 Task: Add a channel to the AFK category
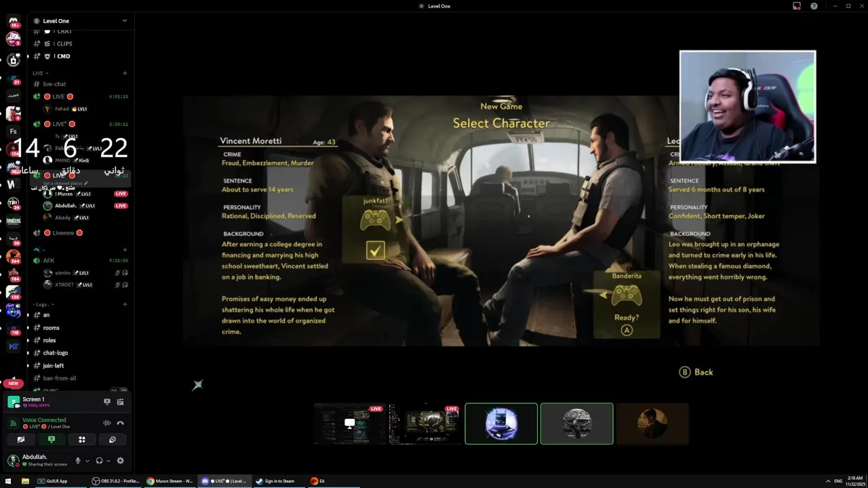125,249
